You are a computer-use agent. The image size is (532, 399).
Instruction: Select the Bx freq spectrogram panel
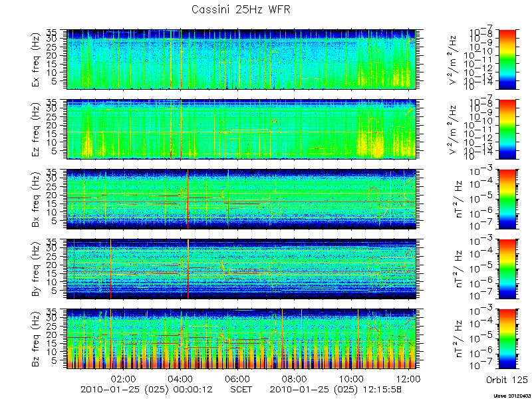click(x=241, y=199)
